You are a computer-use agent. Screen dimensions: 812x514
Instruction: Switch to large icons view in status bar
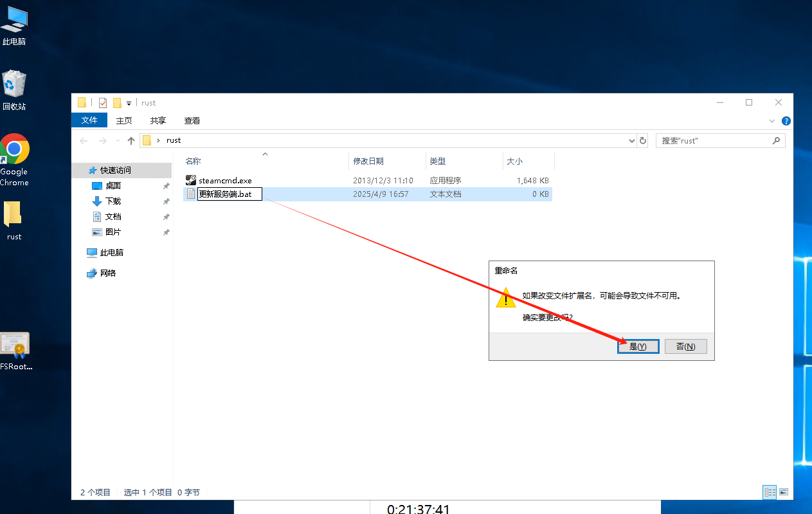click(x=784, y=492)
